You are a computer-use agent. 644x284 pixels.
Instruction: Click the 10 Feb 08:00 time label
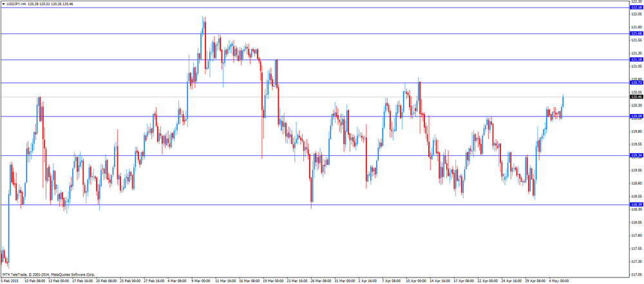[x=35, y=281]
